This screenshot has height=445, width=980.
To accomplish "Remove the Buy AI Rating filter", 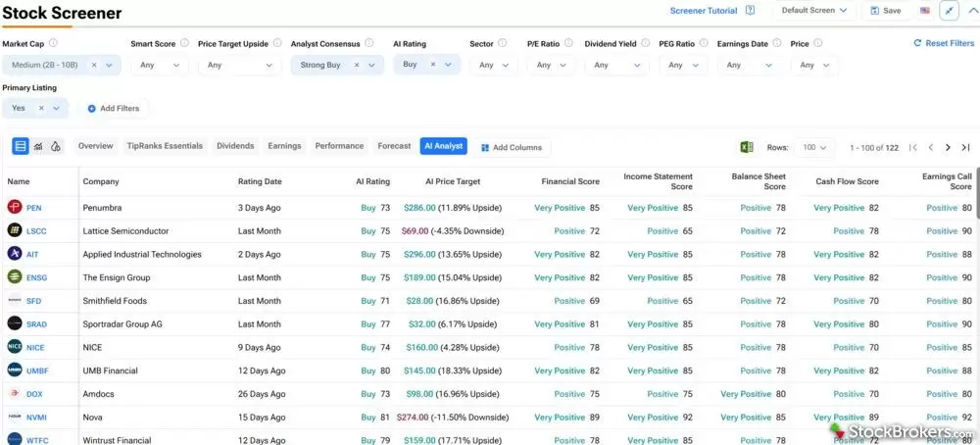I will pyautogui.click(x=432, y=65).
